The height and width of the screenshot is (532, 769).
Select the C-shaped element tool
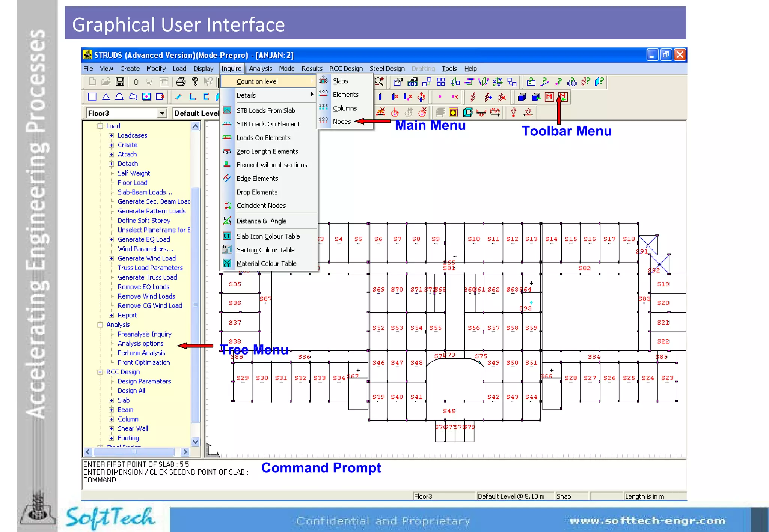[206, 97]
